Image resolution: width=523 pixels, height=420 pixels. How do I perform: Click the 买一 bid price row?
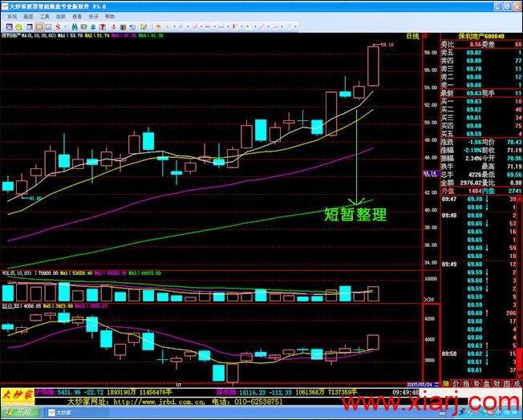tap(481, 101)
